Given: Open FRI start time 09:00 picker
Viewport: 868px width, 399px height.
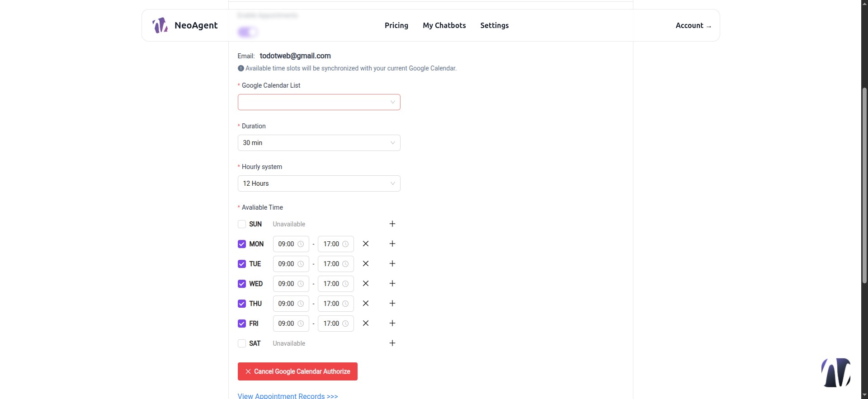Looking at the screenshot, I should pyautogui.click(x=291, y=324).
